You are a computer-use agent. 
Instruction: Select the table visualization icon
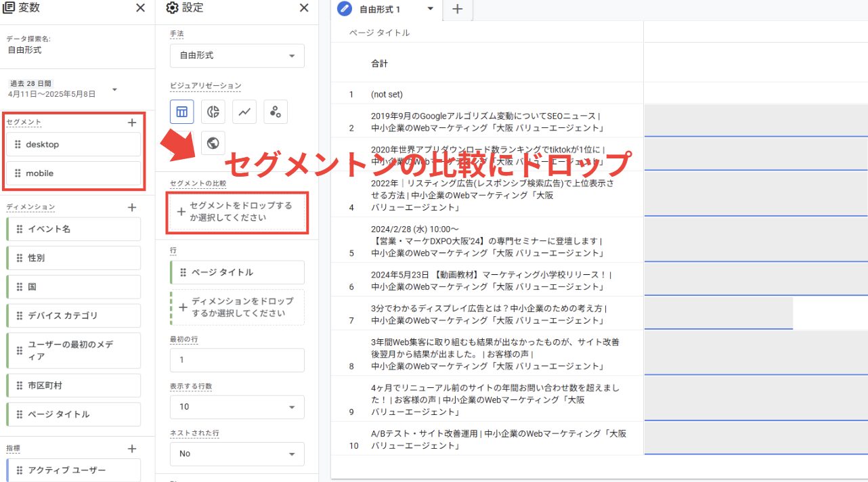pyautogui.click(x=181, y=112)
